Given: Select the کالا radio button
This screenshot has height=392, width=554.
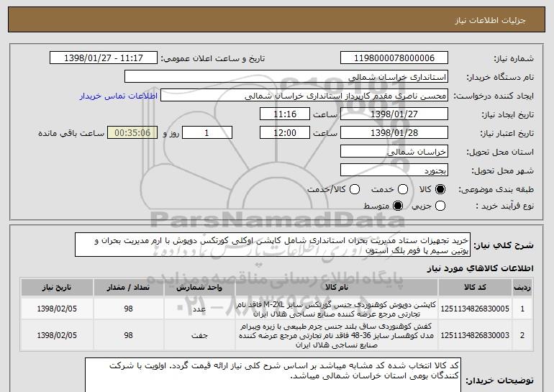Looking at the screenshot, I should [440, 189].
